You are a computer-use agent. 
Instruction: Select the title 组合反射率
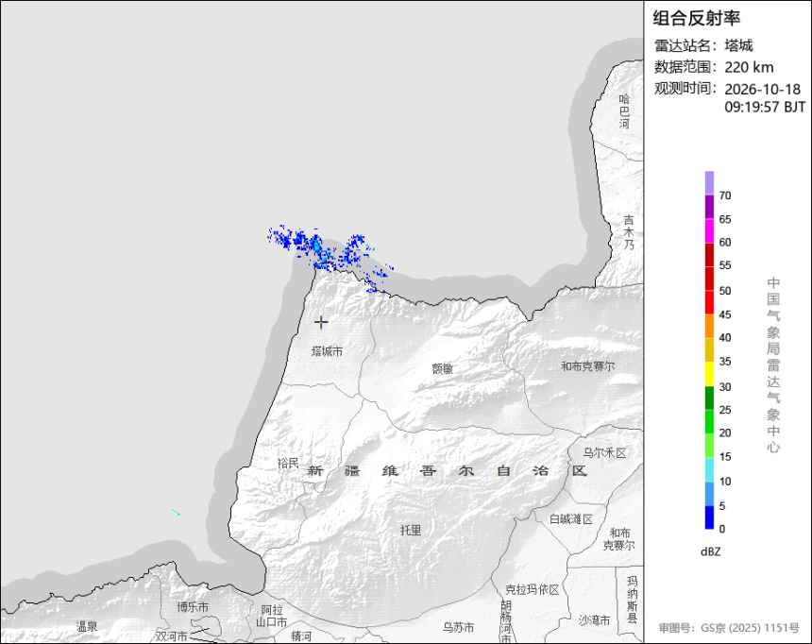pyautogui.click(x=696, y=18)
